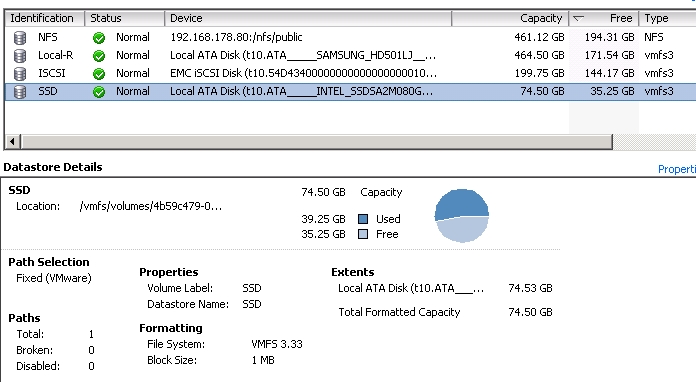Click the Datastore Name SSD value

(x=252, y=304)
